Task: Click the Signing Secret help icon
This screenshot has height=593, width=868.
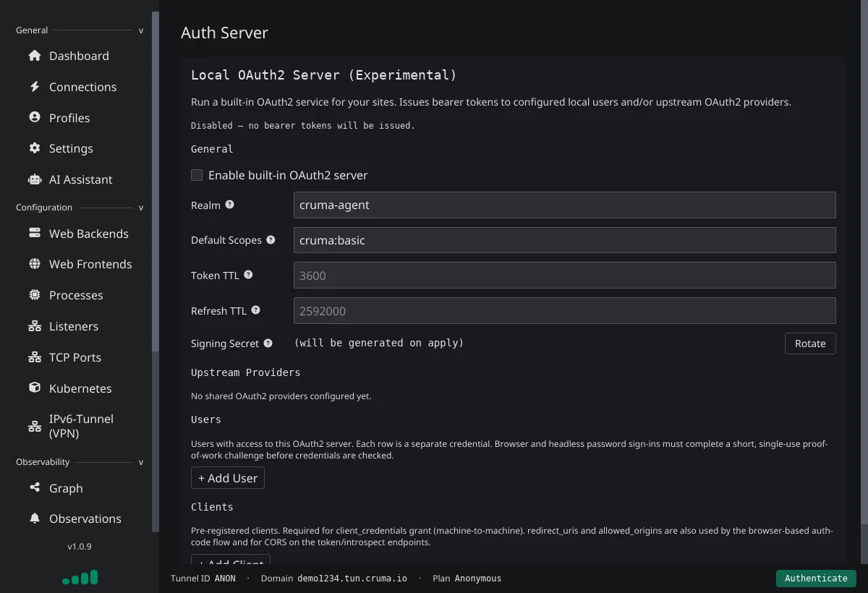Action: [268, 343]
